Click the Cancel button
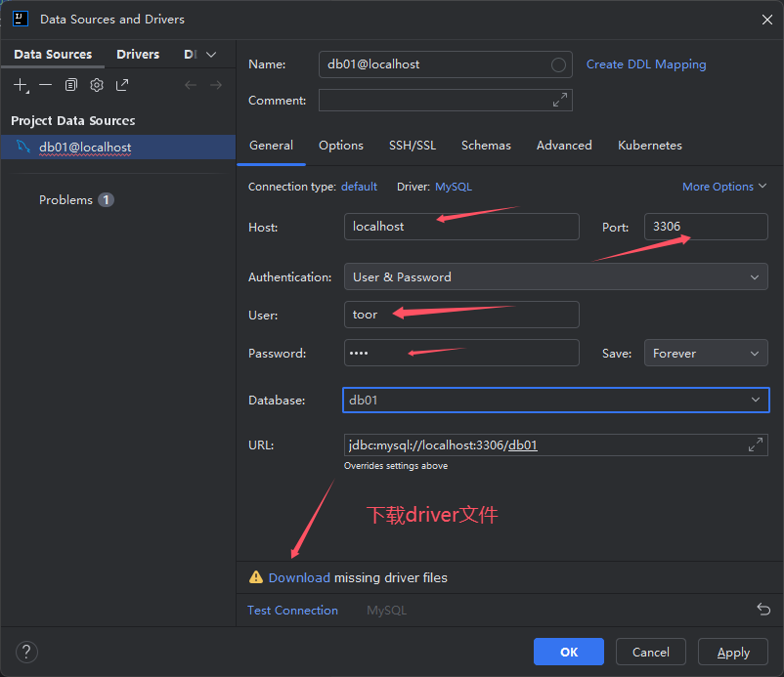This screenshot has height=677, width=784. [650, 652]
